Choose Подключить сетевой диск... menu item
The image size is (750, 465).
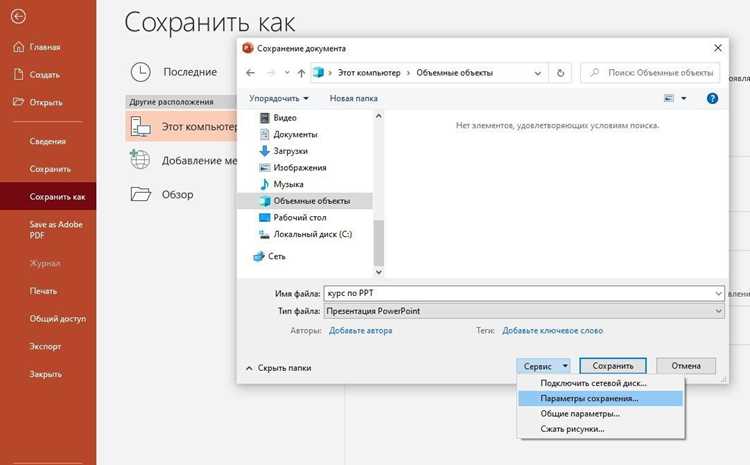click(601, 383)
